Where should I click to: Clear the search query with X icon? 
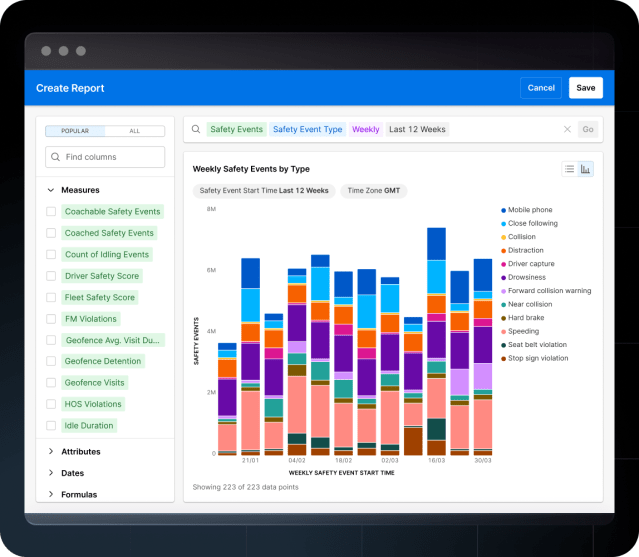click(x=567, y=129)
